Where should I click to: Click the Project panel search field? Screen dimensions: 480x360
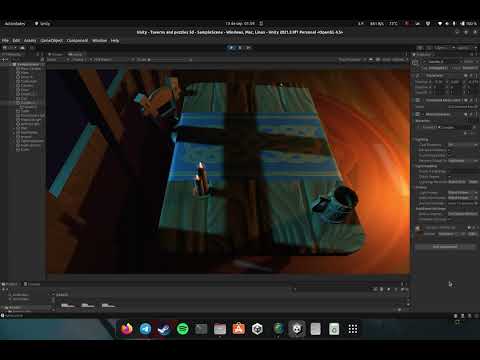(333, 289)
